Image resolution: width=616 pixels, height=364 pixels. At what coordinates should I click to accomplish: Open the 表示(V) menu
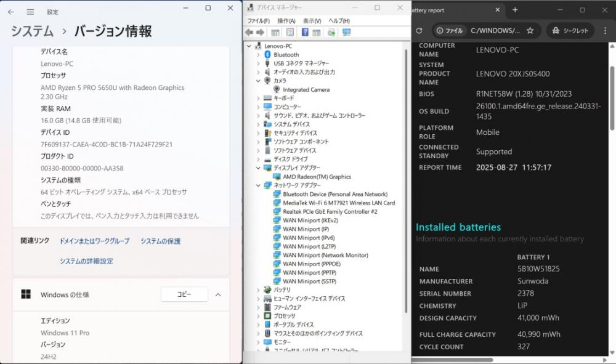(312, 21)
